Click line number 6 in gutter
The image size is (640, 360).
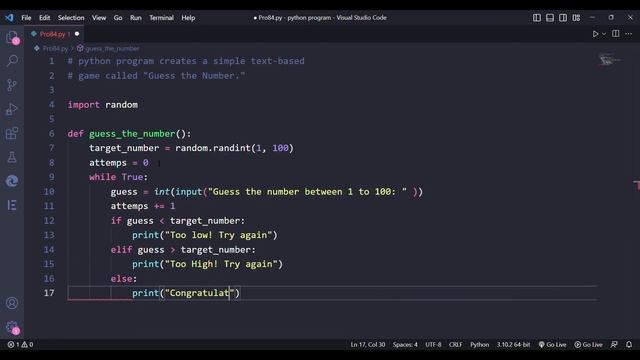point(51,133)
